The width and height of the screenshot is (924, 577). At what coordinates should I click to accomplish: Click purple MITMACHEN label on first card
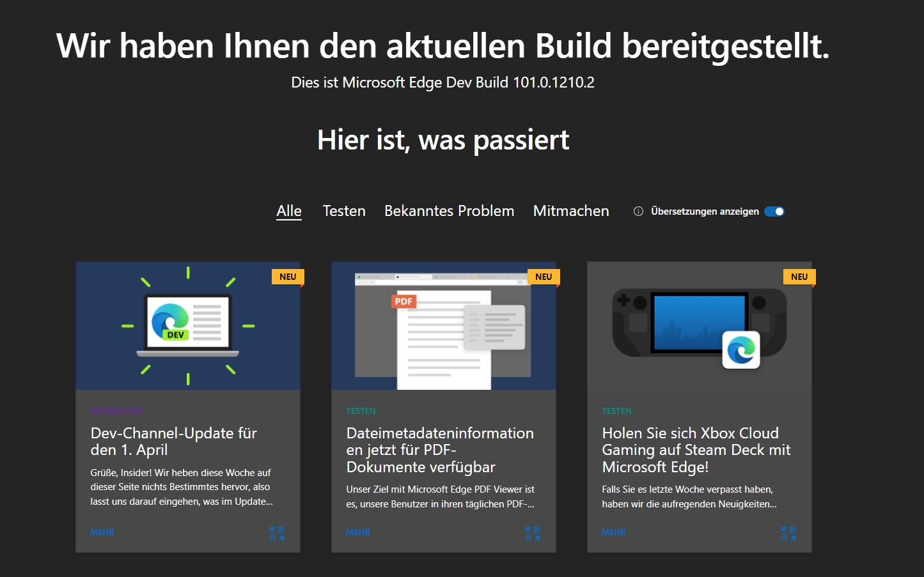click(116, 411)
